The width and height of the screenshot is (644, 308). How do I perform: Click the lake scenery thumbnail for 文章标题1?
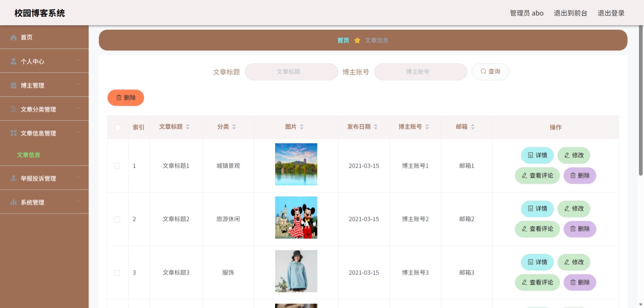click(296, 164)
